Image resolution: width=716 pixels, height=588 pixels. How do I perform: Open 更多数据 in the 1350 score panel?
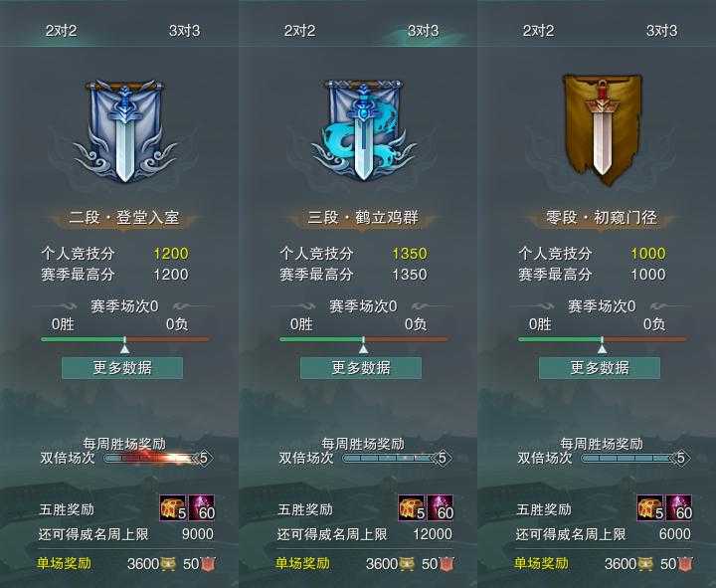coord(361,368)
